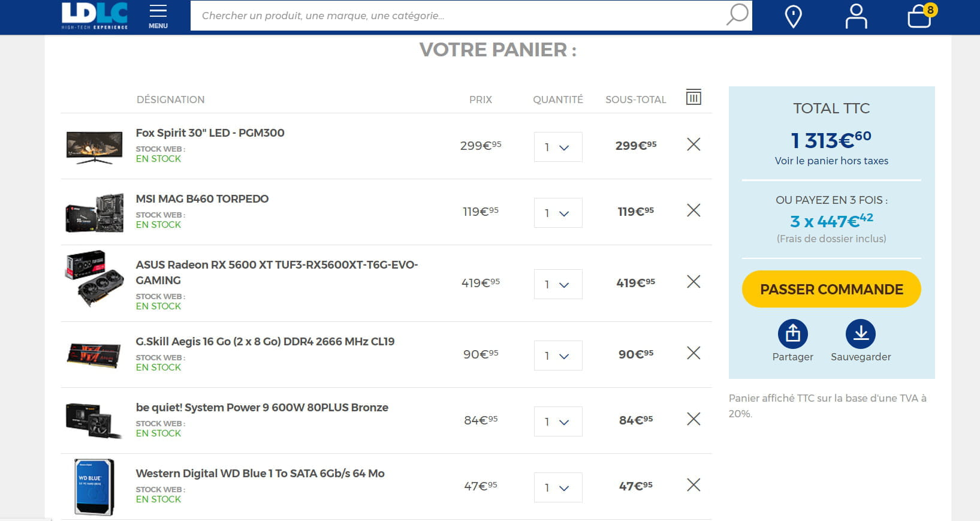Click the 419€95 sous-total for ASUS Radeon
This screenshot has height=521, width=980.
tap(636, 282)
